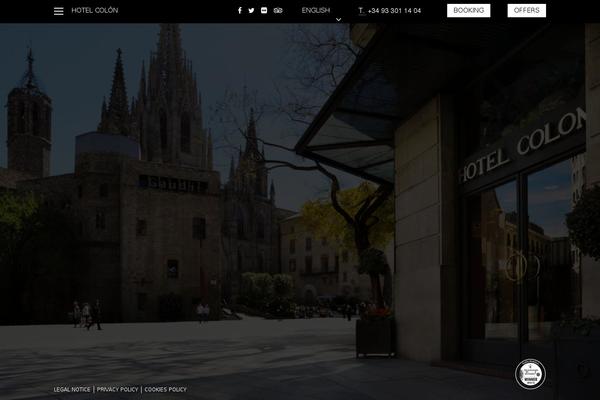Open the TripAdvisor icon link

pyautogui.click(x=279, y=11)
